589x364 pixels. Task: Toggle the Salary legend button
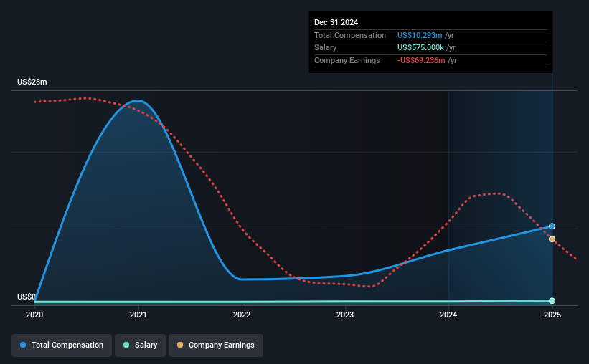tap(140, 345)
